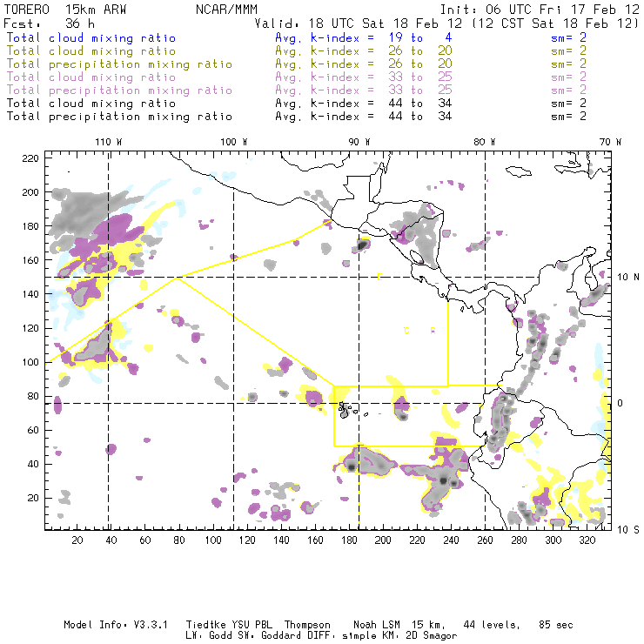Viewport: 644px width, 644px height.
Task: Click the yellow 'C' marker on the map
Action: click(x=406, y=331)
